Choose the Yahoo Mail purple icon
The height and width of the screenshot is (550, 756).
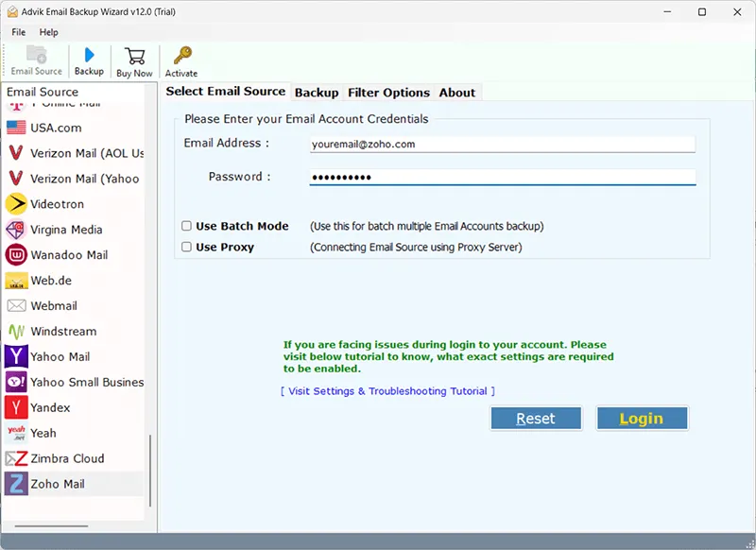16,356
